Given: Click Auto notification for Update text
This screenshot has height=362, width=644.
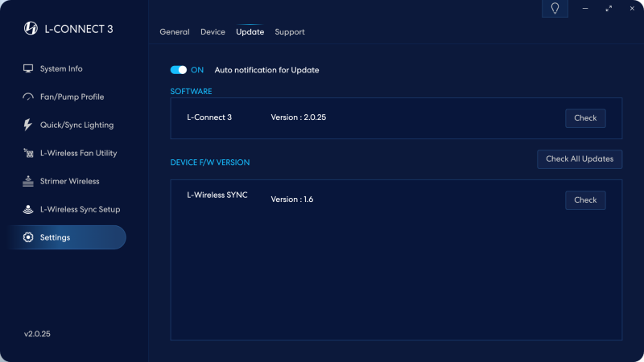Looking at the screenshot, I should coord(266,70).
